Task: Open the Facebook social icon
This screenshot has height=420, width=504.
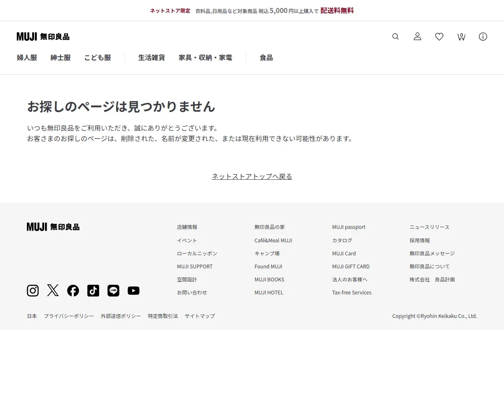Action: tap(73, 291)
